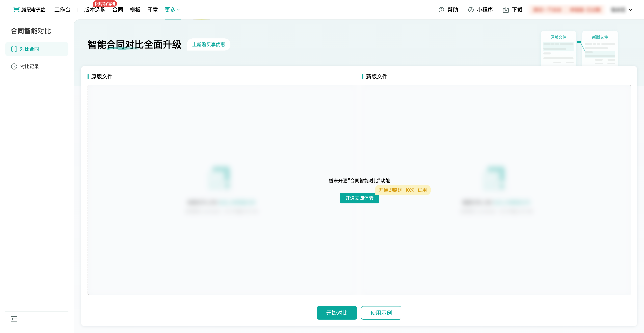This screenshot has width=644, height=333.
Task: Open the 模板 navigation item
Action: (135, 10)
